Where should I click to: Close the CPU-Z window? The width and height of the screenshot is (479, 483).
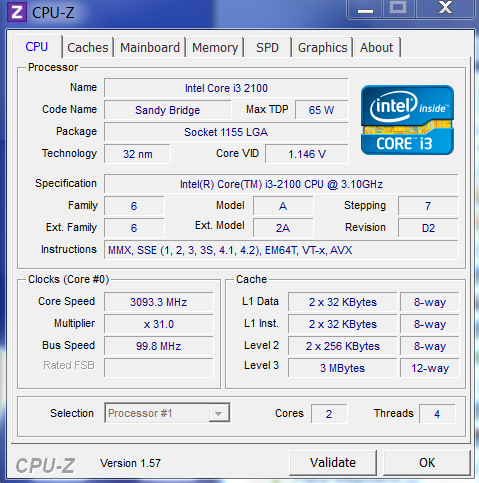point(445,9)
